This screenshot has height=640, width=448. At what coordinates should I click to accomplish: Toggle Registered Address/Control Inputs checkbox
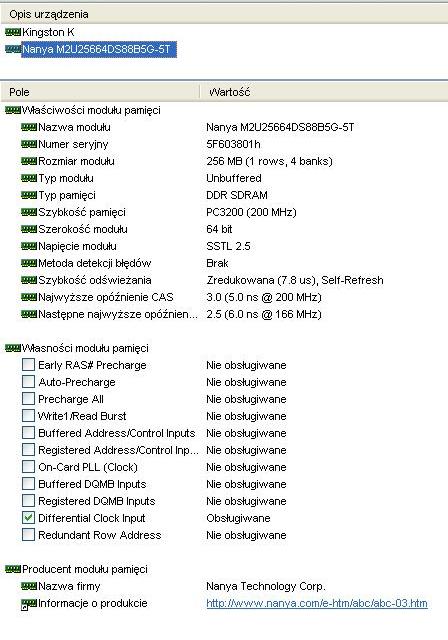(x=28, y=449)
